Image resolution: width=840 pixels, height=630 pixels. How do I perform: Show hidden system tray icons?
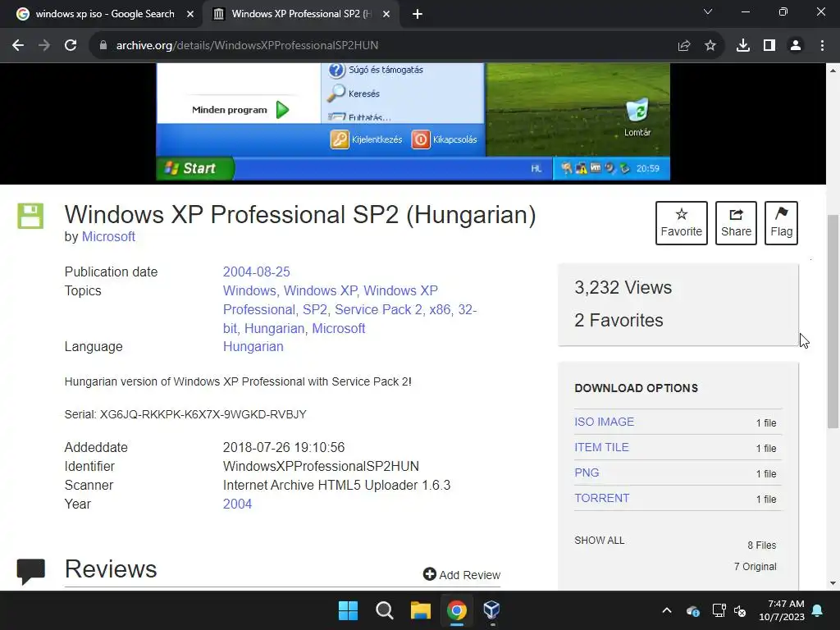tap(667, 610)
